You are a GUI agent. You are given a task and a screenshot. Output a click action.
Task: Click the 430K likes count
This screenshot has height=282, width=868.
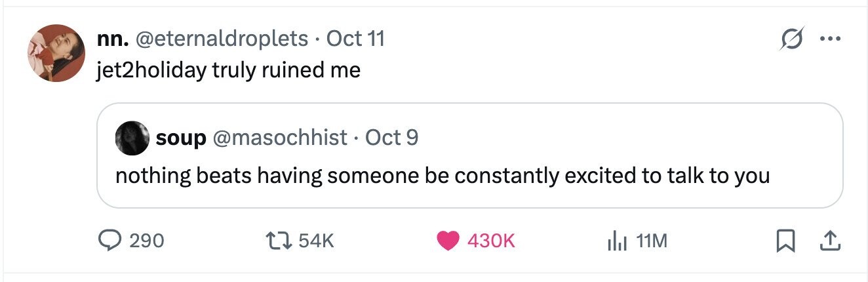point(491,242)
